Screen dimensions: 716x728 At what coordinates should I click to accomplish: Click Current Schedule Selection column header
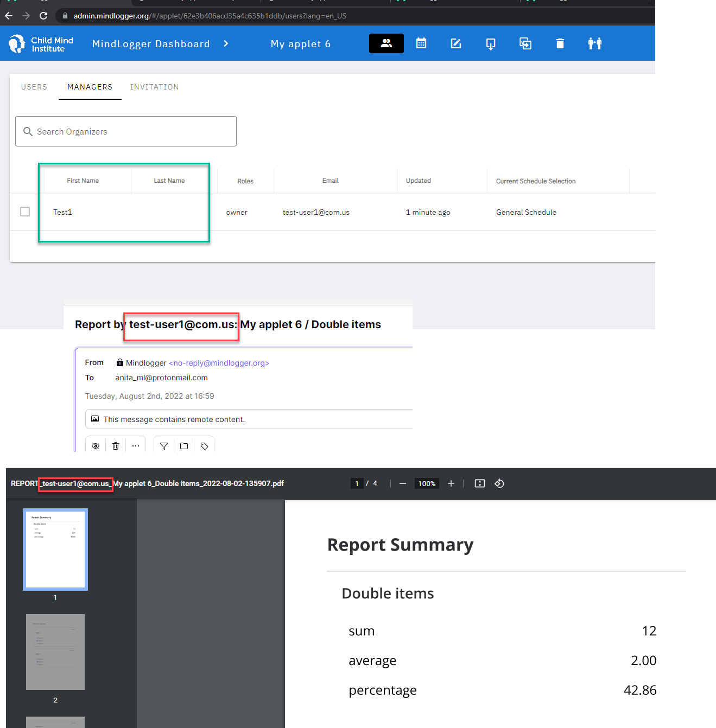click(536, 181)
